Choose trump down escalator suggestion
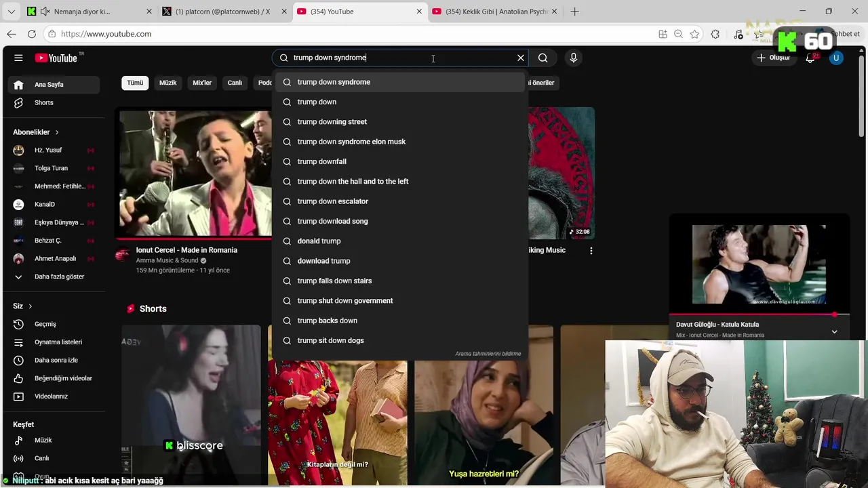This screenshot has height=488, width=868. (x=400, y=201)
